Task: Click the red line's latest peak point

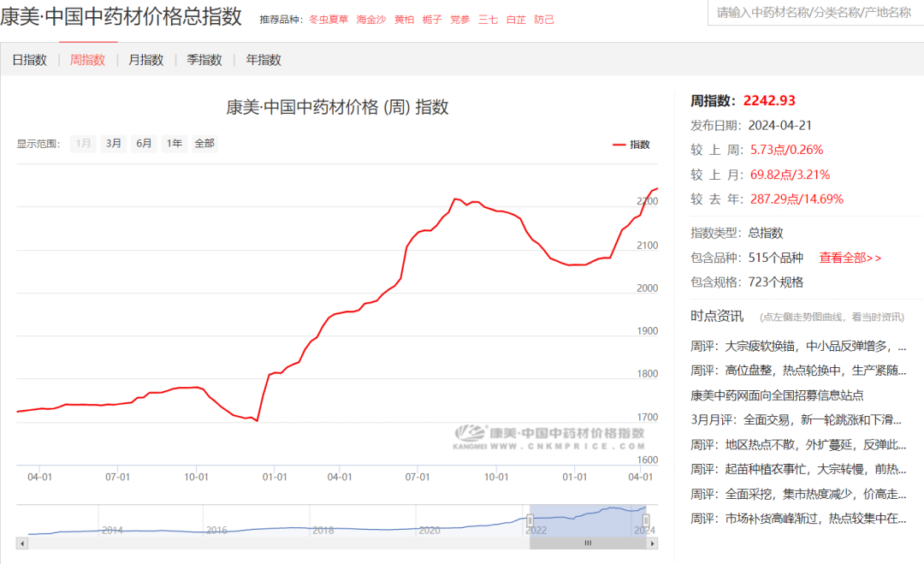Action: [x=656, y=188]
